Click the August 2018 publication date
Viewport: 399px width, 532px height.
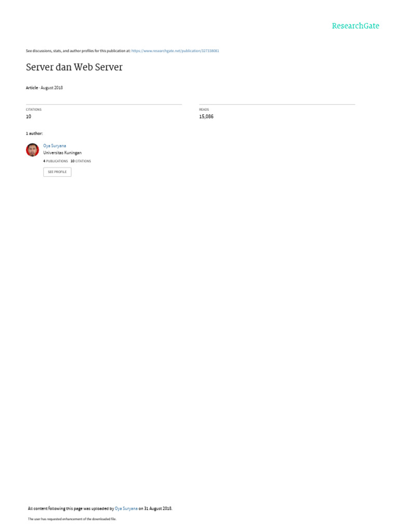coord(51,88)
